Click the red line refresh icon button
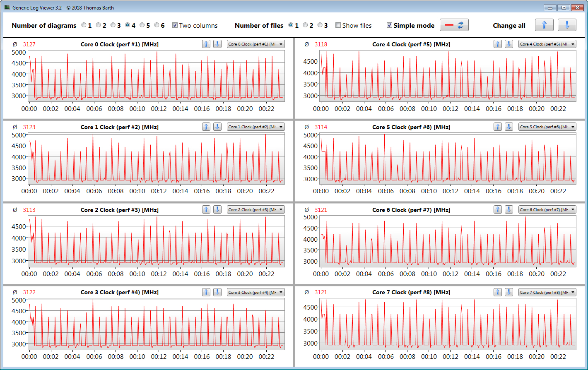Screen dimensions: 588x370 (454, 25)
